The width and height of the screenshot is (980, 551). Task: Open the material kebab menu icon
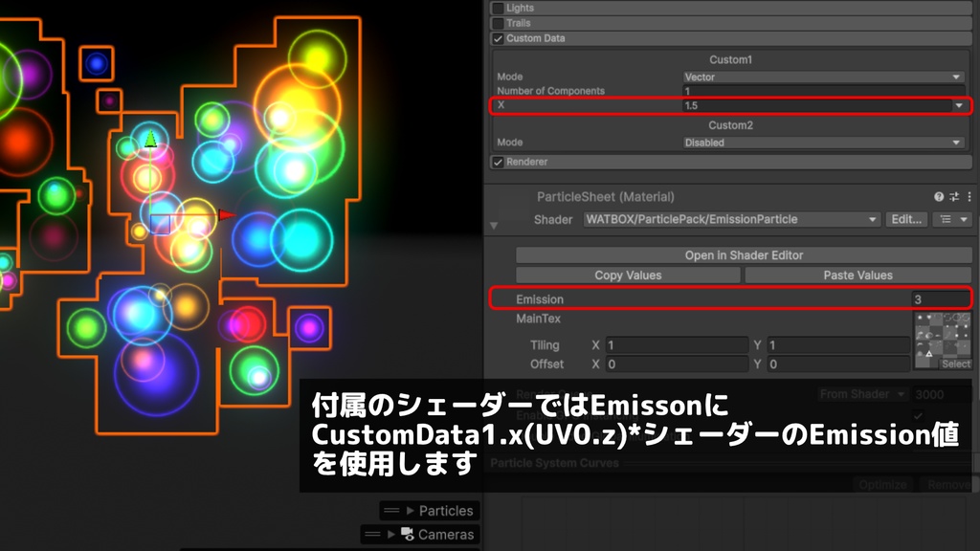click(969, 196)
